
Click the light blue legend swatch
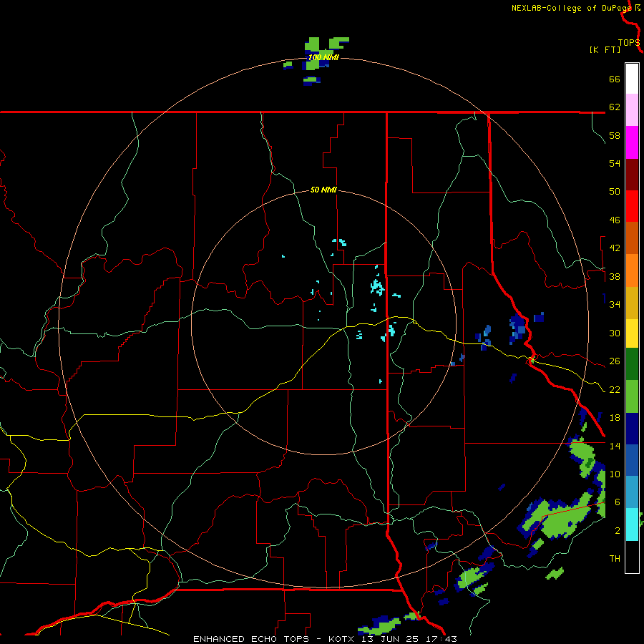[x=632, y=492]
